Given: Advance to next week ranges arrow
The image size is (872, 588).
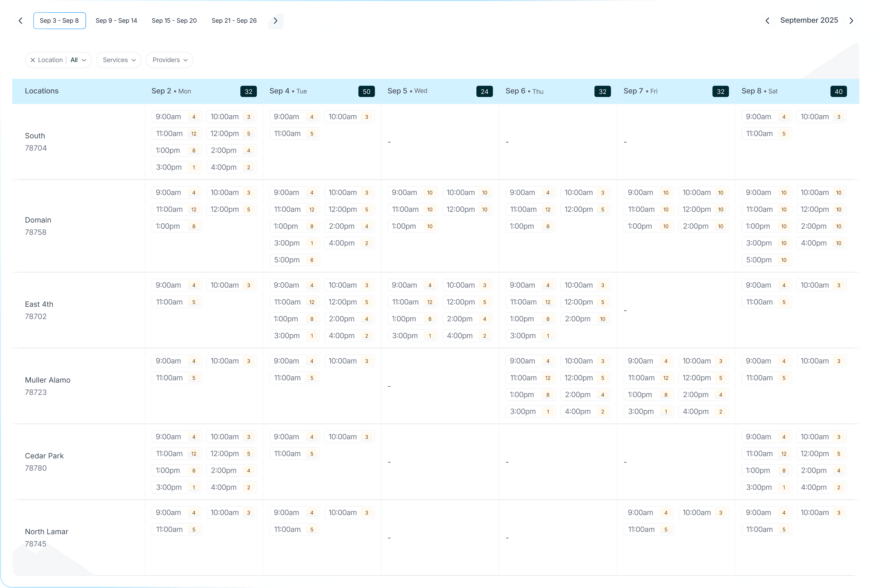Looking at the screenshot, I should click(x=275, y=21).
